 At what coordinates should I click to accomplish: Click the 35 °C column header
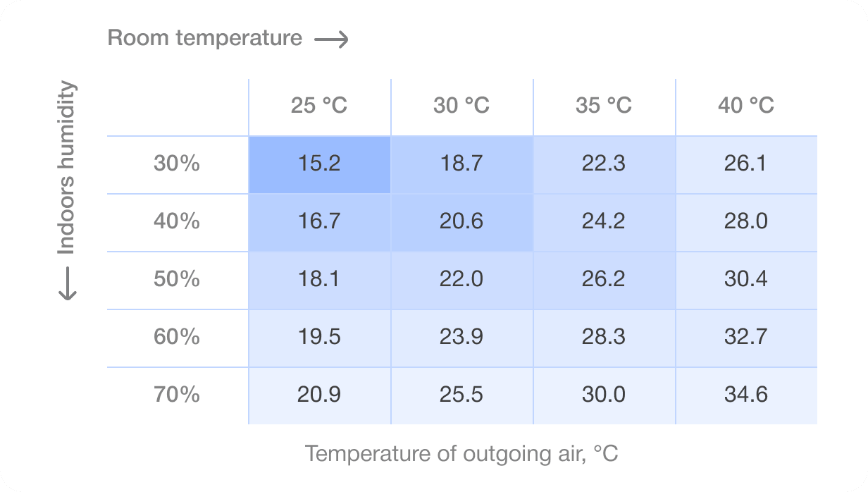(604, 106)
